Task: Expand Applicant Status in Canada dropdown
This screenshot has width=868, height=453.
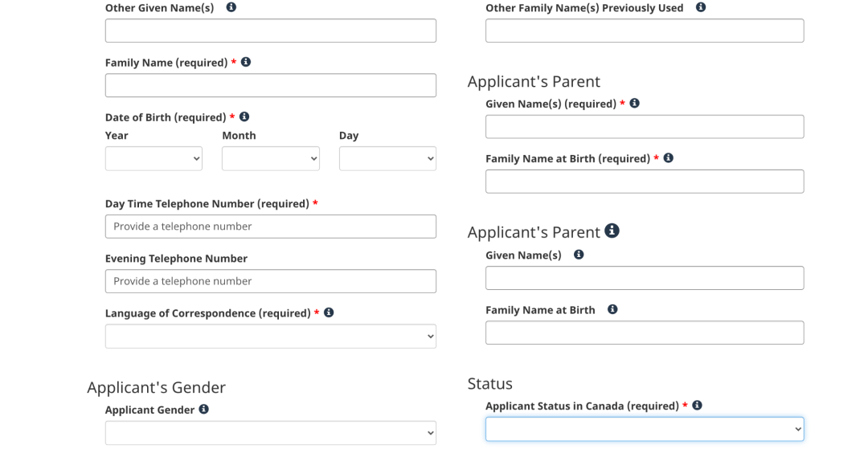Action: 645,429
